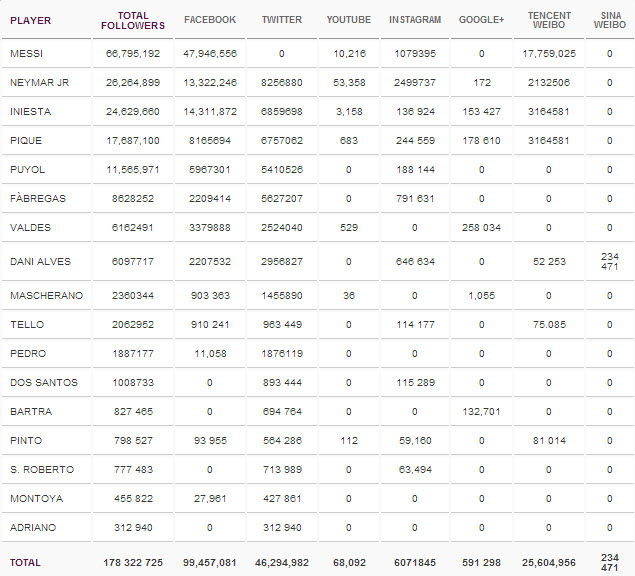Click the TOTAL FOLLOWERS column header
635x576 pixels.
[132, 21]
